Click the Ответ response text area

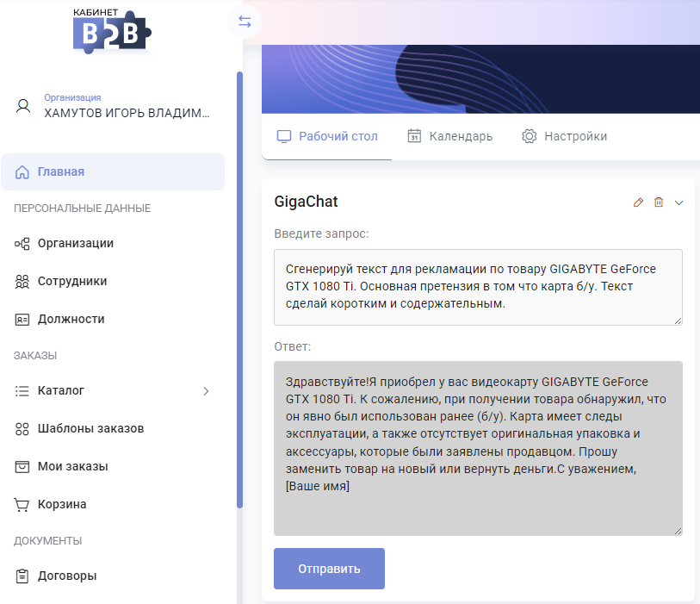478,449
